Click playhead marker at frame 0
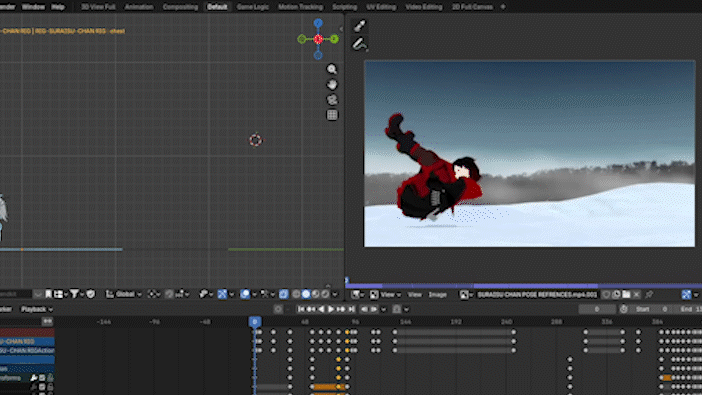 (x=255, y=321)
